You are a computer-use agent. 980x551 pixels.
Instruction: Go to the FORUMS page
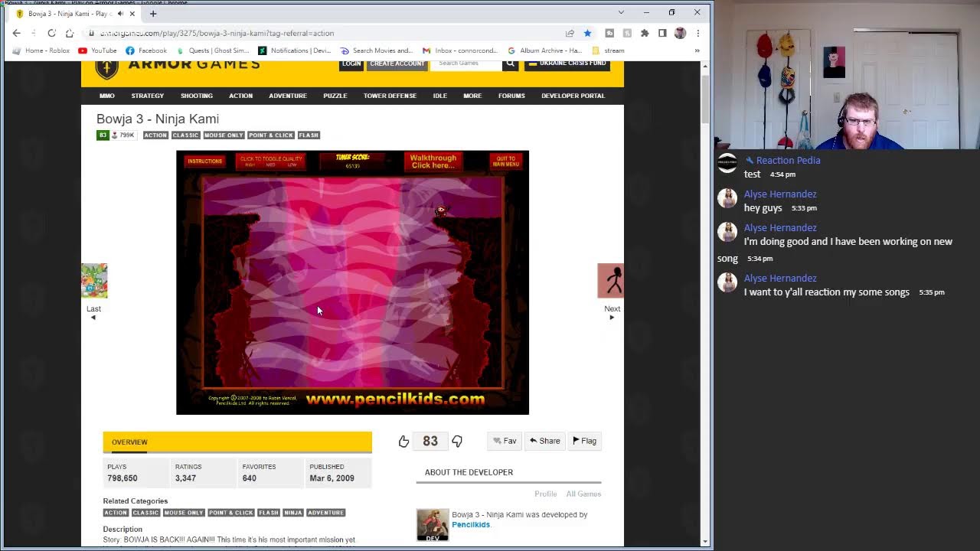pyautogui.click(x=511, y=96)
